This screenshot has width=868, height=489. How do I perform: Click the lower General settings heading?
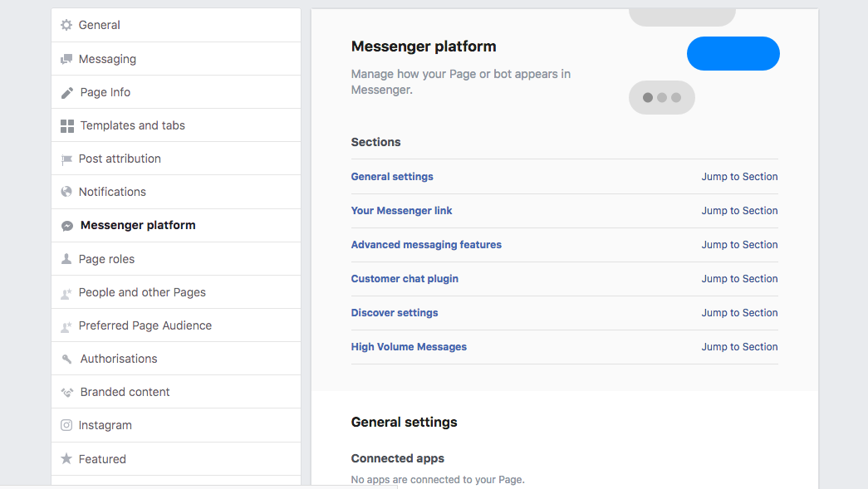[405, 422]
